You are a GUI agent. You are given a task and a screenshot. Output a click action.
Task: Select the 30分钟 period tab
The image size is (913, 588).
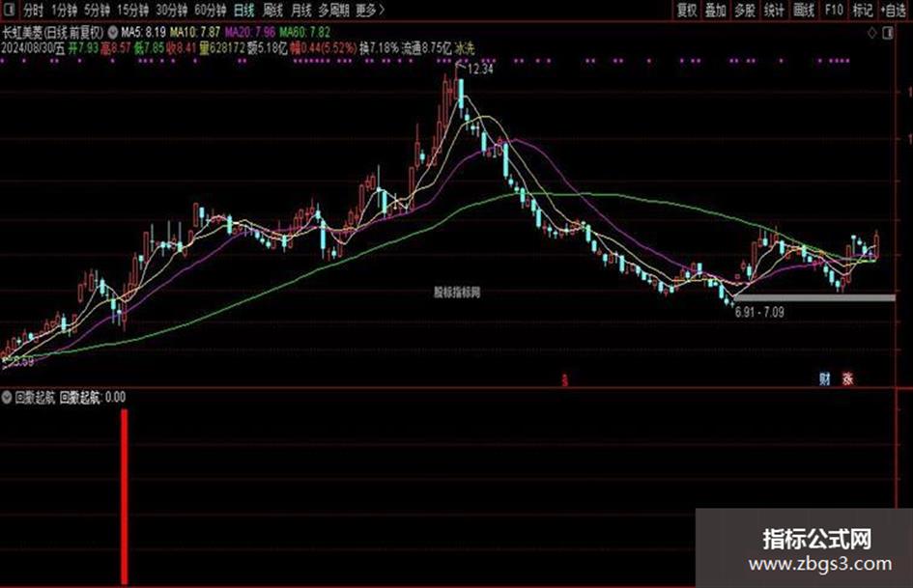click(172, 11)
